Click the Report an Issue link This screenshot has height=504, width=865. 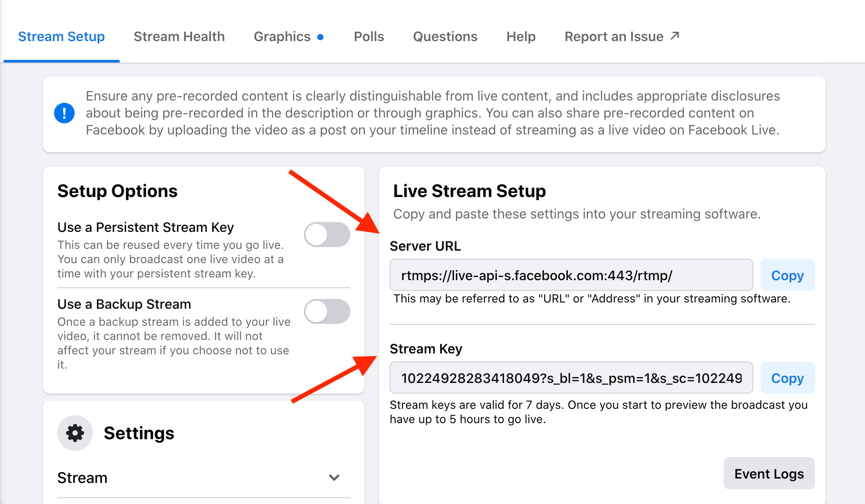click(x=613, y=37)
